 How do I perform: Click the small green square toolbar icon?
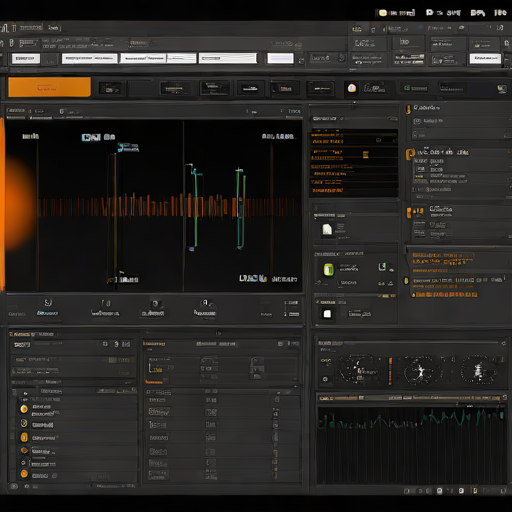click(407, 88)
